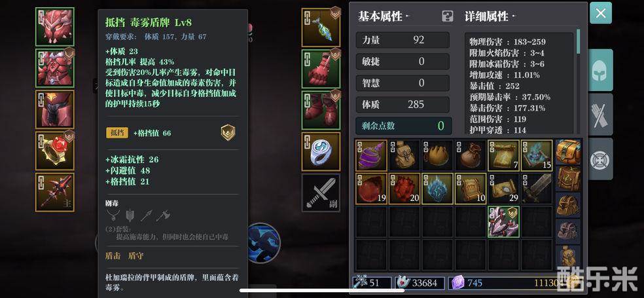This screenshot has height=298, width=644.
Task: Click the 盾击 skill link
Action: tap(113, 256)
